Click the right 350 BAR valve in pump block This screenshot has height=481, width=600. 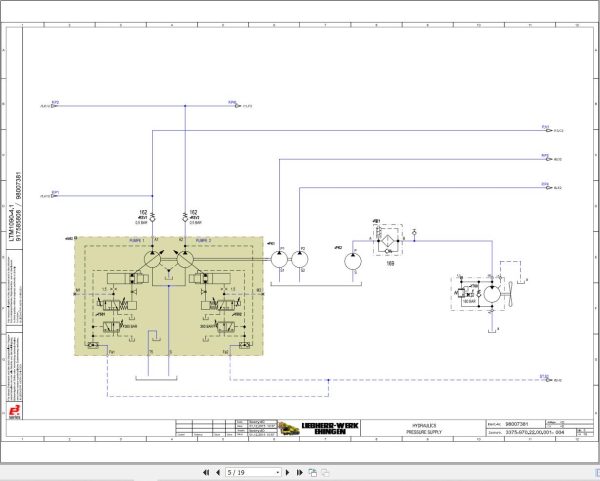[x=226, y=327]
